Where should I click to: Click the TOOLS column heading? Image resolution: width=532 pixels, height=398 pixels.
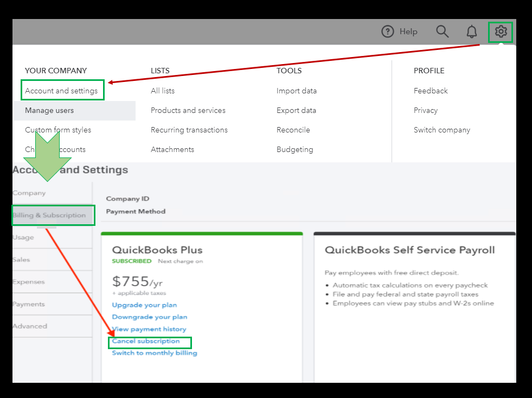289,71
